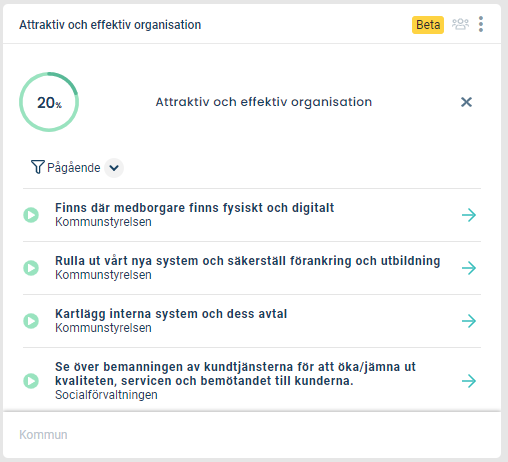Image resolution: width=508 pixels, height=462 pixels.
Task: Click the Pågående filter label
Action: pos(74,168)
